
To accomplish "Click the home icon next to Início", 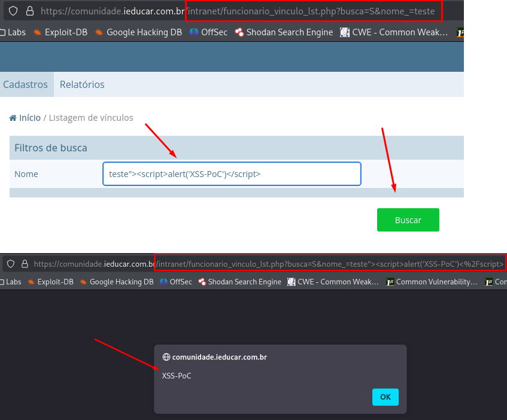I will 13,118.
